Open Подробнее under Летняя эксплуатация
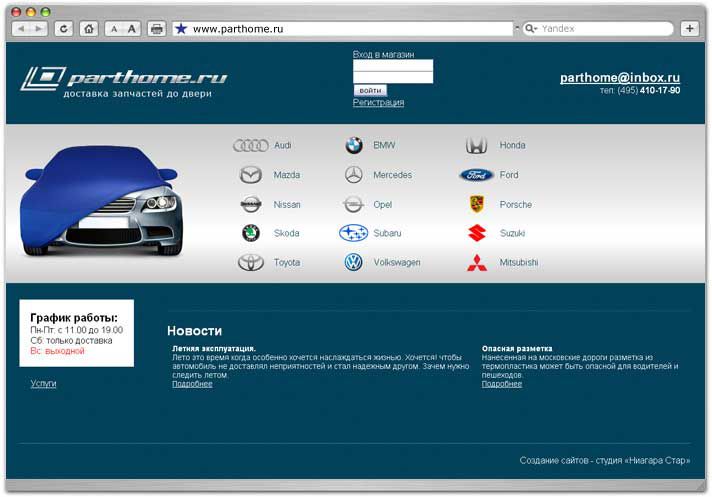 pos(192,384)
